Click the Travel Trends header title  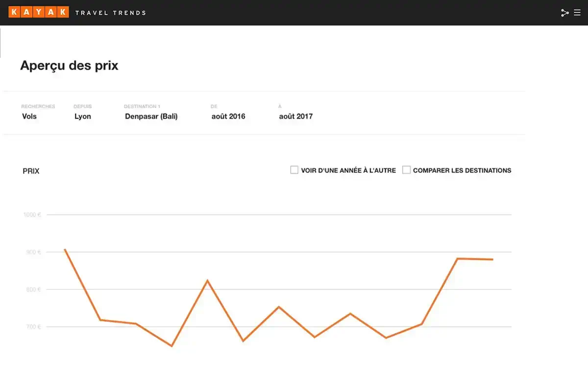[x=110, y=13]
